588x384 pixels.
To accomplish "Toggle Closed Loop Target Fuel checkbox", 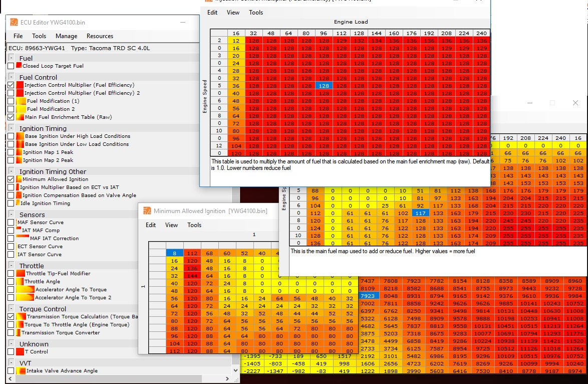I will click(x=11, y=66).
